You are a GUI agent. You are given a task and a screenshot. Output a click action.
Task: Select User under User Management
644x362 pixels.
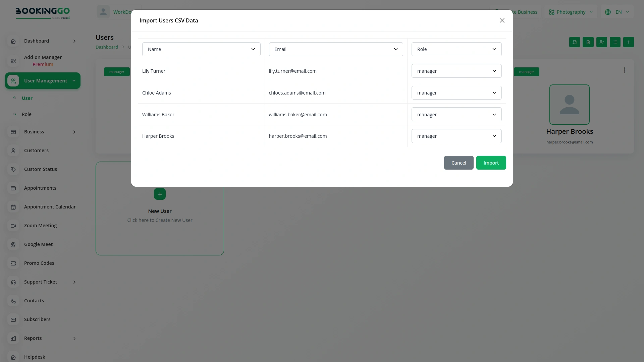(x=27, y=98)
